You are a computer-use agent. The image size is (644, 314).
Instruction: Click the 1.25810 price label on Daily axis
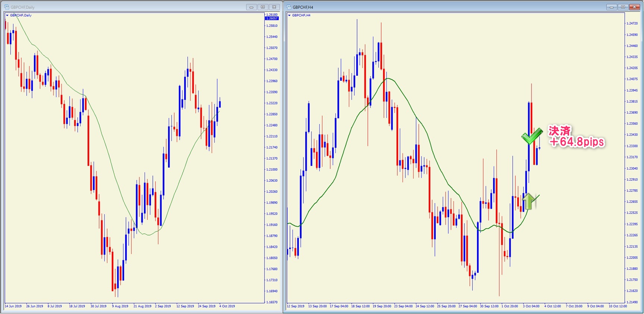272,26
